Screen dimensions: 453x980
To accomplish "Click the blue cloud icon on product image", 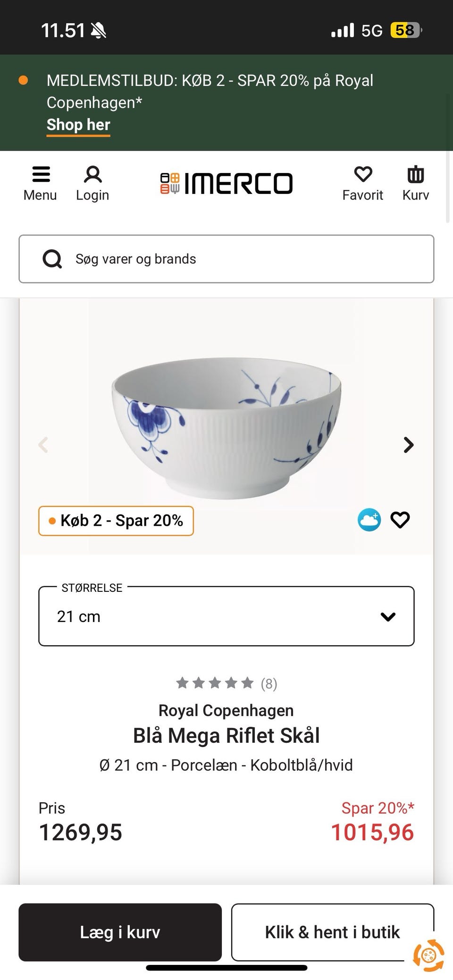I will click(369, 520).
